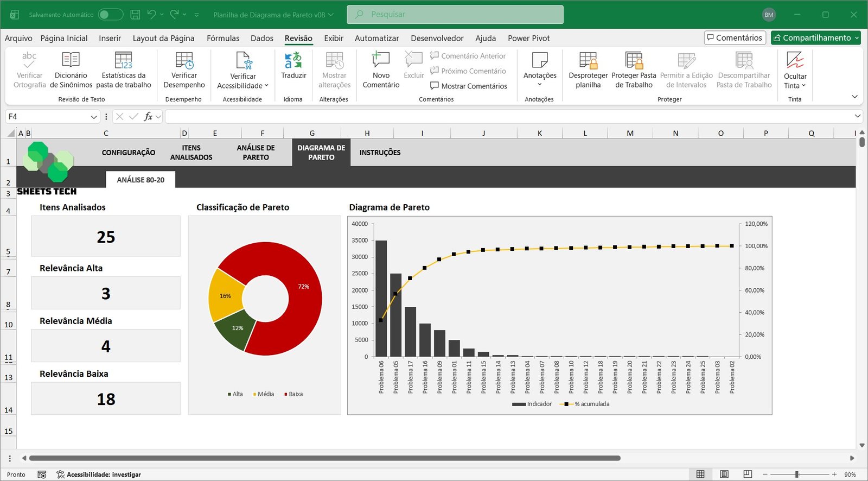Switch to Normal view in status bar
This screenshot has width=868, height=481.
coord(700,474)
